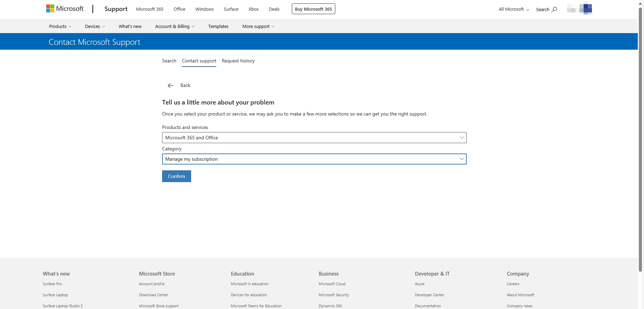Expand the More support menu
Screen dimensions: 644x309
[258, 26]
